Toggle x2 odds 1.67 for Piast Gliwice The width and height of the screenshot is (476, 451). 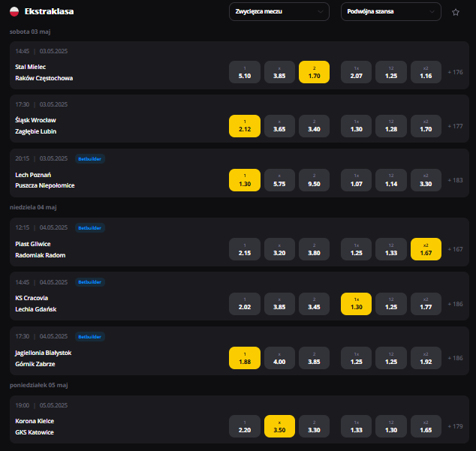[426, 249]
